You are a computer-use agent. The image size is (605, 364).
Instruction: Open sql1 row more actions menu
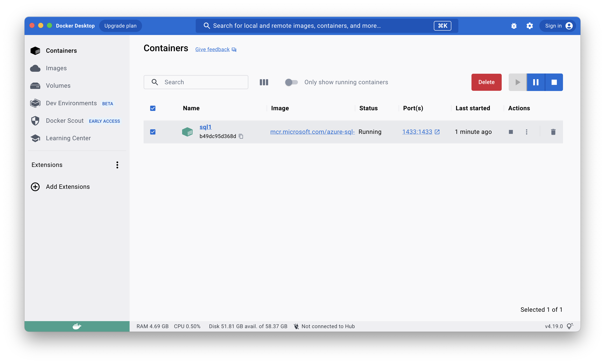click(x=526, y=132)
